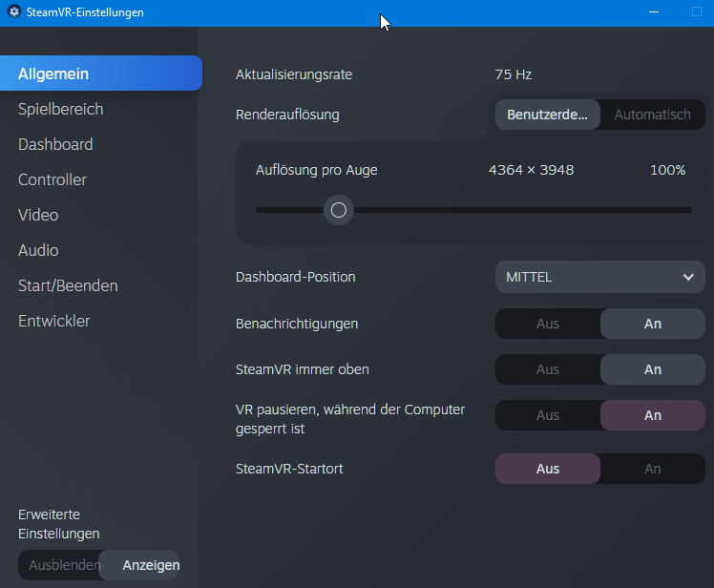The height and width of the screenshot is (588, 714).
Task: Set Renderauflösung to Benutzerdefiniert
Action: [x=547, y=115]
